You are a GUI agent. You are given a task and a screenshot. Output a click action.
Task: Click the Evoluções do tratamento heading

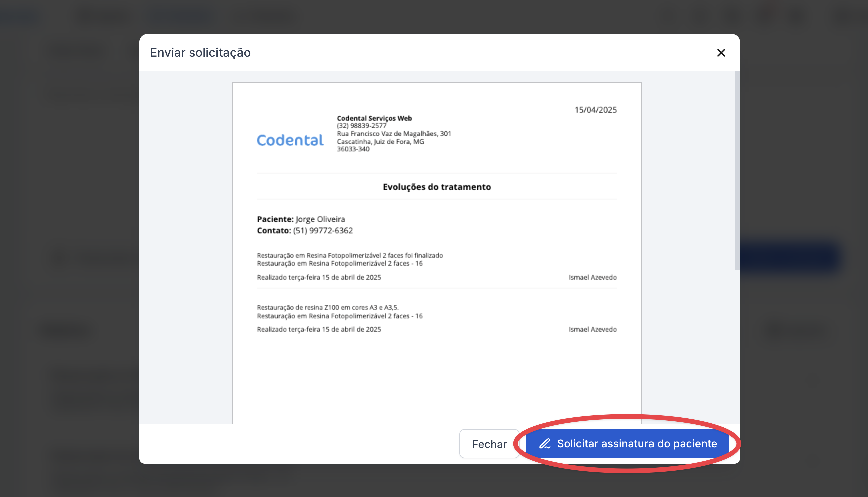(437, 187)
